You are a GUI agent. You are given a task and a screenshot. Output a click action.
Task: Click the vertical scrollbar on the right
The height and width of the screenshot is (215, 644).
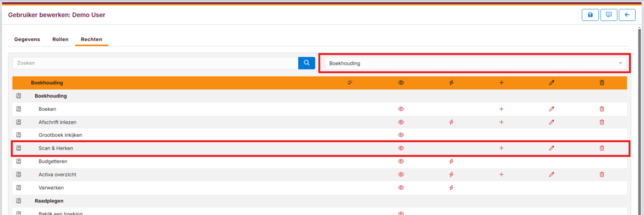click(x=640, y=121)
